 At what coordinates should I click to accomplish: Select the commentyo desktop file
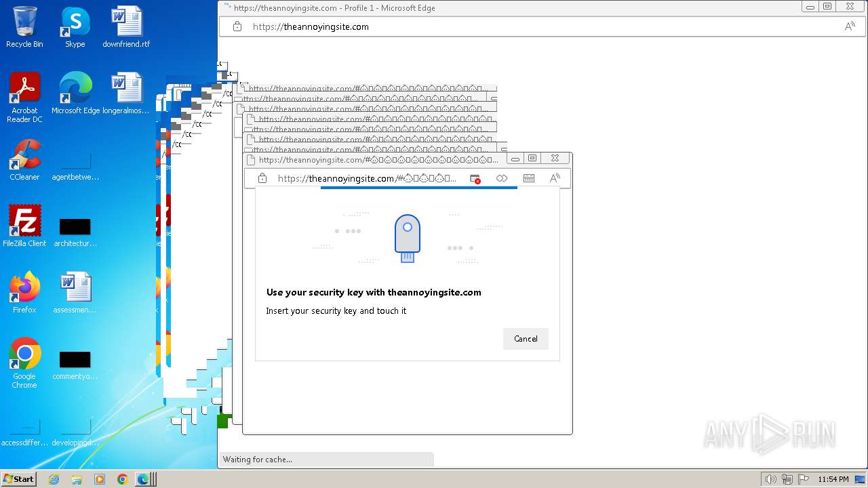75,365
